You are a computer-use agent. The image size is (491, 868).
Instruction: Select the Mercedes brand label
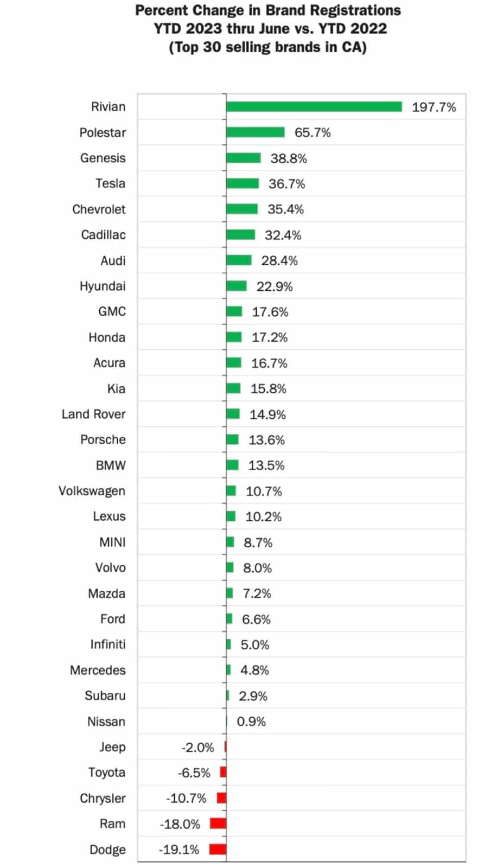click(98, 671)
